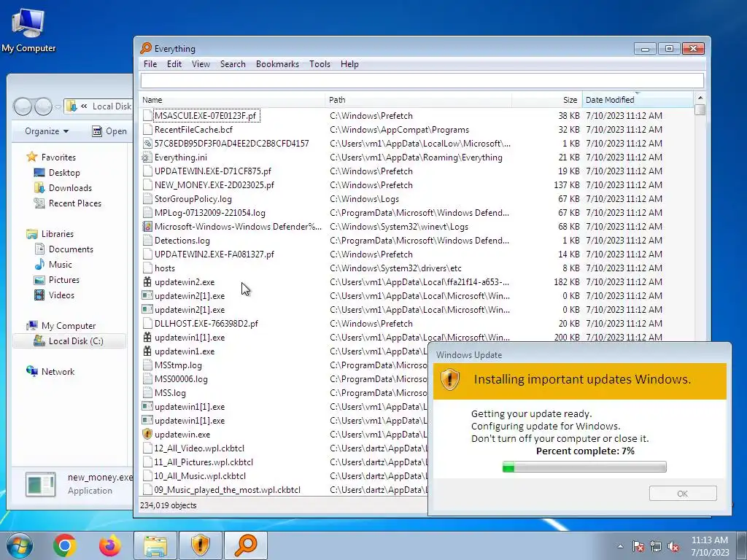Select Favorites in Explorer navigation pane
The width and height of the screenshot is (747, 560).
tap(51, 157)
